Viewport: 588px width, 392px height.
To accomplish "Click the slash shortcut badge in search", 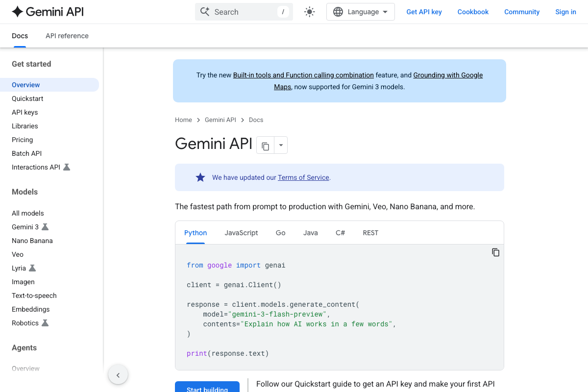I will coord(283,12).
